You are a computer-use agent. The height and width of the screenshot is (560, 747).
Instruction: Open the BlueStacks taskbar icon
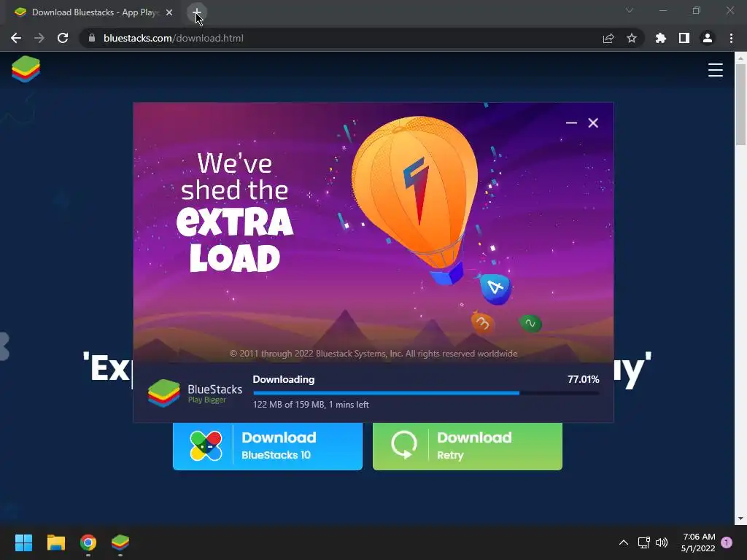(x=120, y=542)
